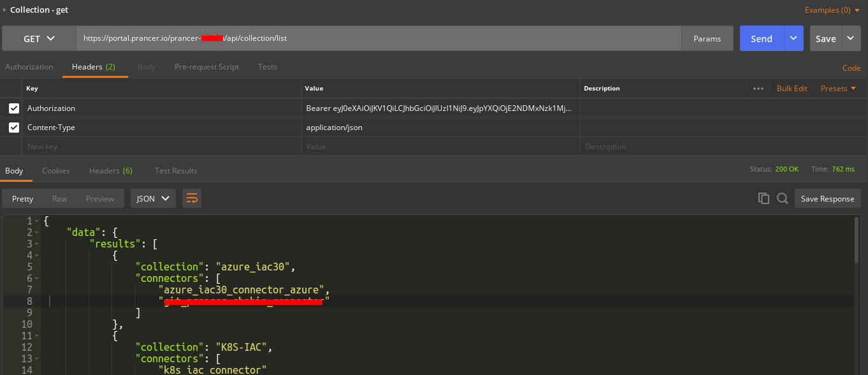Open the Save options dropdown arrow
This screenshot has width=868, height=375.
(851, 38)
